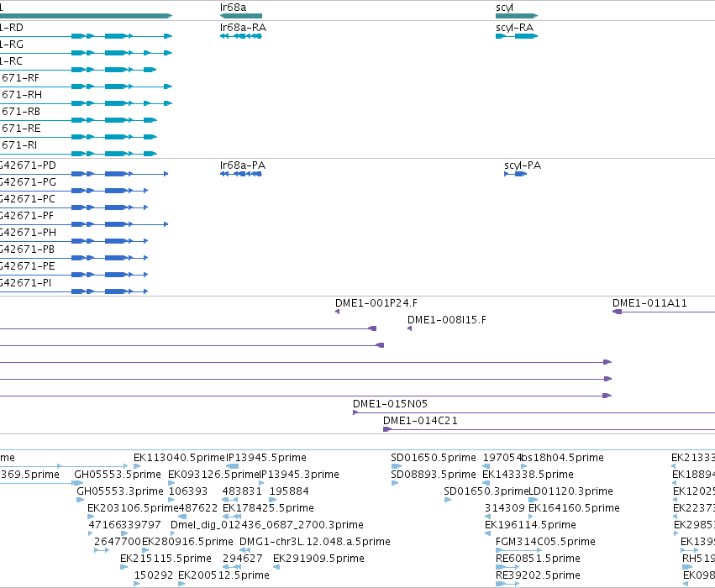Click the 314309 feature label
Screen dimensions: 715x588
505,508
